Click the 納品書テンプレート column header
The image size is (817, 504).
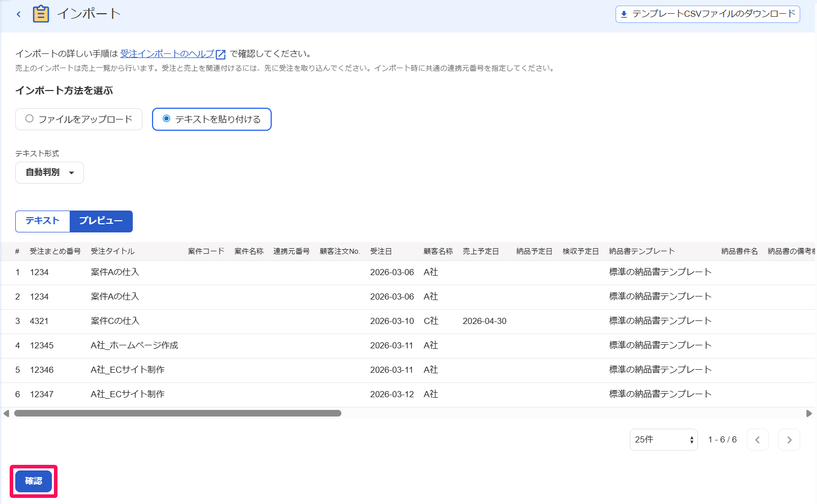click(642, 251)
